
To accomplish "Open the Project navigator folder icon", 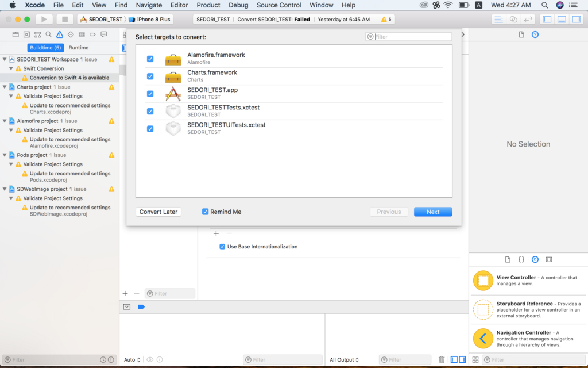I will pos(16,34).
